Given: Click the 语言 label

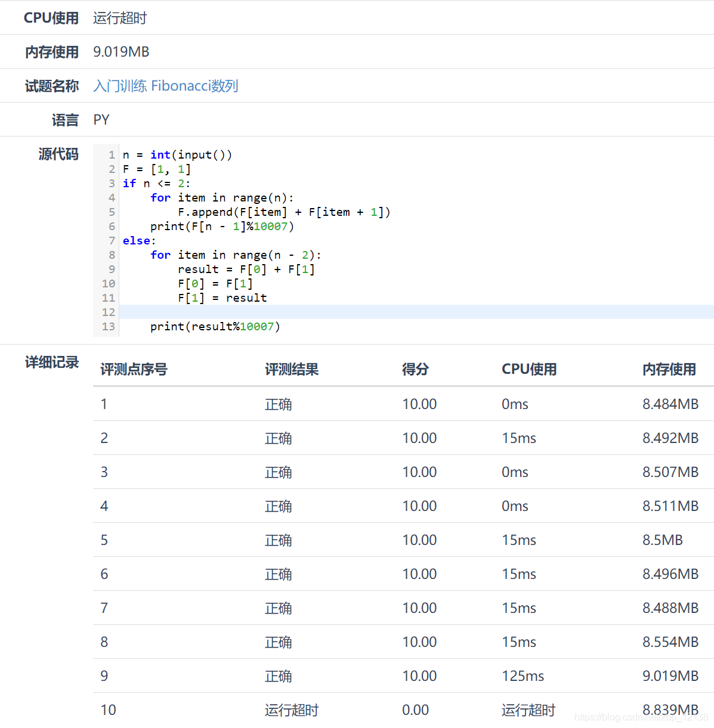Looking at the screenshot, I should point(65,120).
